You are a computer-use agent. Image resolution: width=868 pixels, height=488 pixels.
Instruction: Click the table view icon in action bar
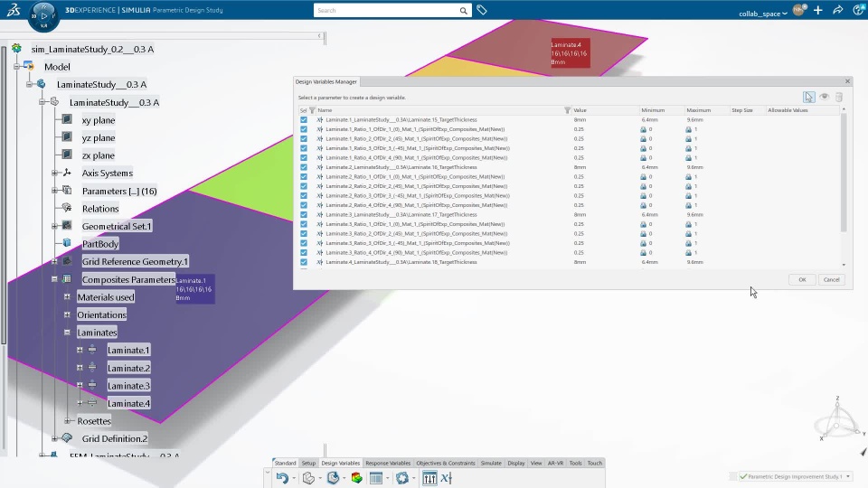point(376,478)
